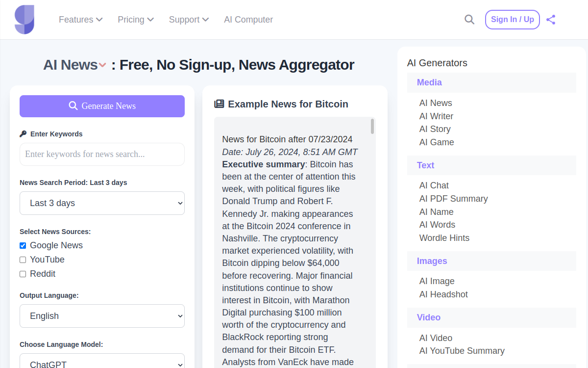Image resolution: width=588 pixels, height=368 pixels.
Task: Click the Features menu chevron arrow
Action: pyautogui.click(x=99, y=20)
